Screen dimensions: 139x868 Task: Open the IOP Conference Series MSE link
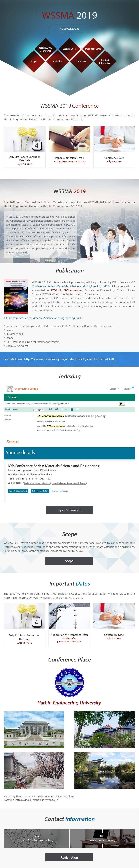(43, 318)
